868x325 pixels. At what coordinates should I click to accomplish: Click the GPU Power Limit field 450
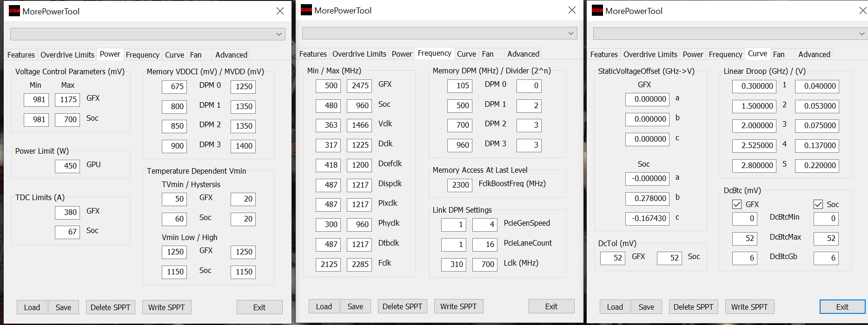click(67, 166)
